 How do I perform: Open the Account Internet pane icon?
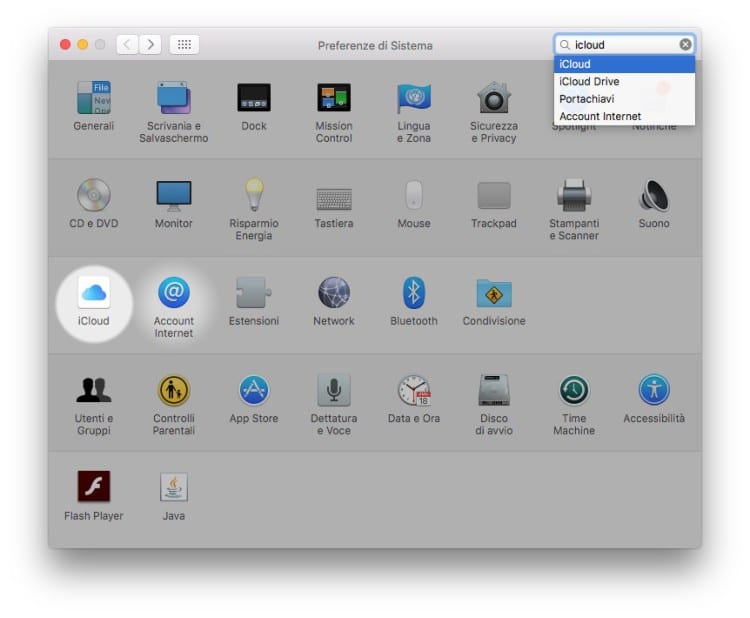(x=174, y=292)
